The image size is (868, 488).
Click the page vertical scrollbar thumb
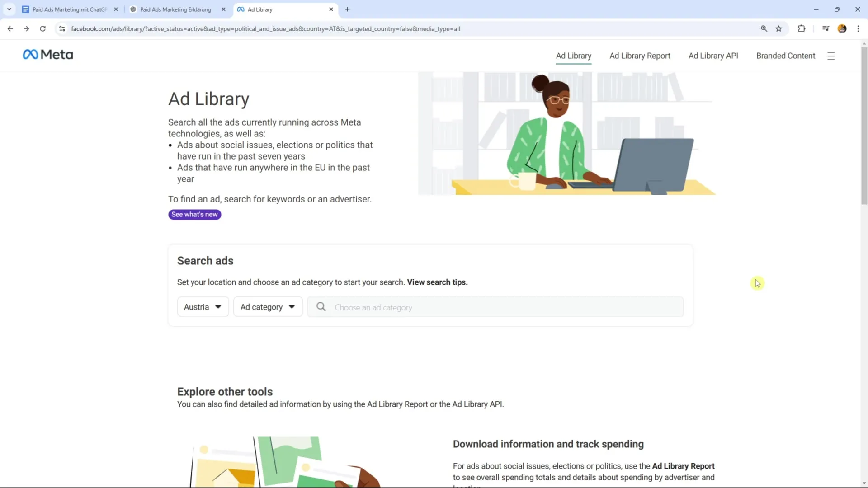pos(864,126)
